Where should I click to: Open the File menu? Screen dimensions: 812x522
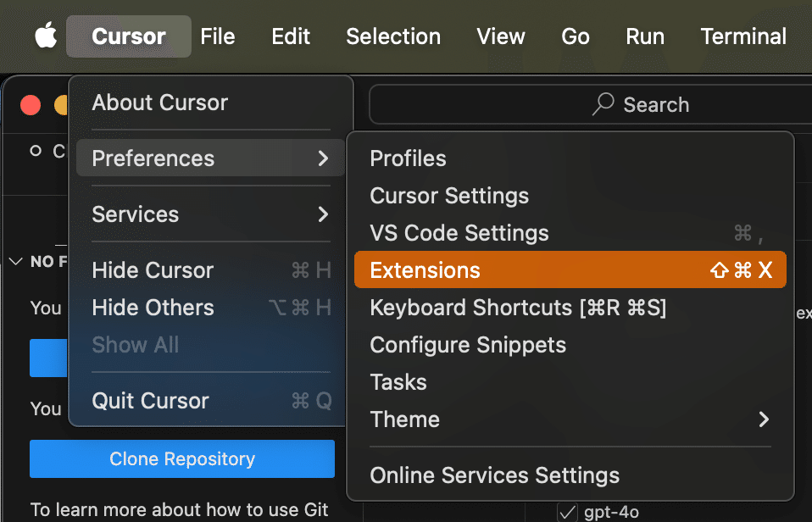[218, 36]
